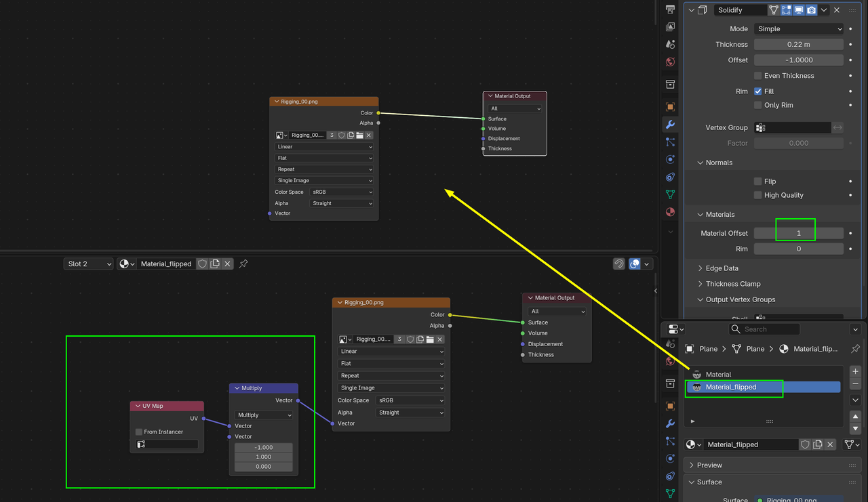Viewport: 868px width, 502px height.
Task: Open the Particles tab in the upper Properties editor
Action: coord(670,142)
